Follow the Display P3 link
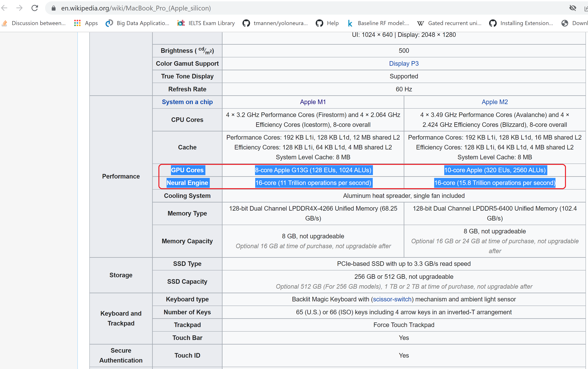 tap(404, 64)
